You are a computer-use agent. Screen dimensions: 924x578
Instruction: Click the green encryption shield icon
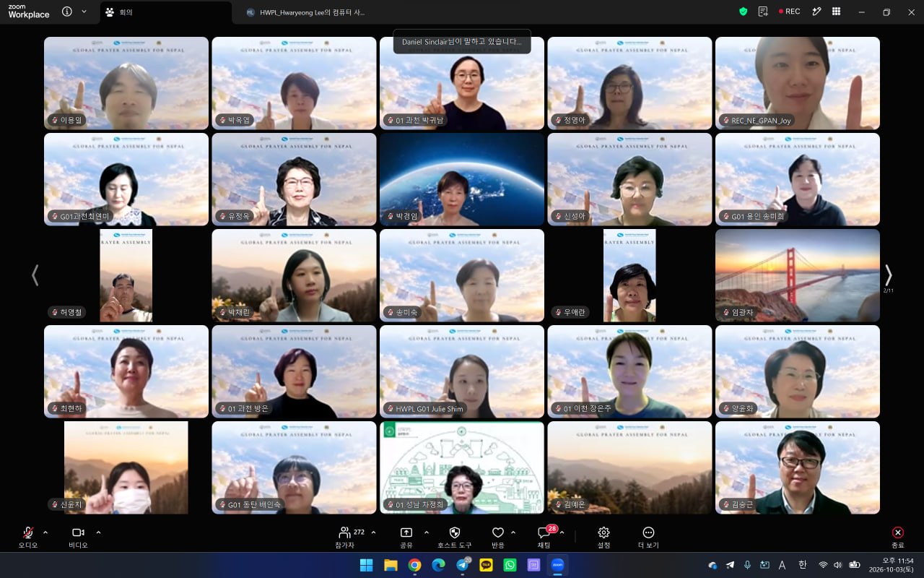[744, 12]
